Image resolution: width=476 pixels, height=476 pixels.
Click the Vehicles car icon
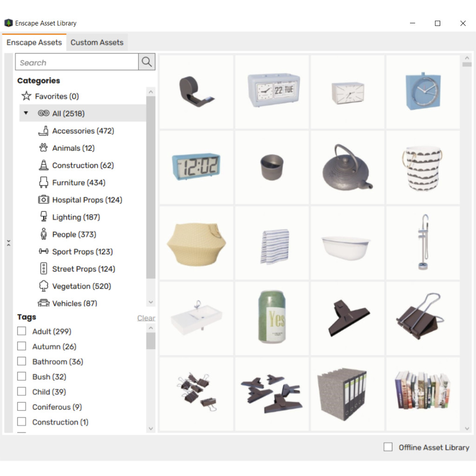[43, 303]
